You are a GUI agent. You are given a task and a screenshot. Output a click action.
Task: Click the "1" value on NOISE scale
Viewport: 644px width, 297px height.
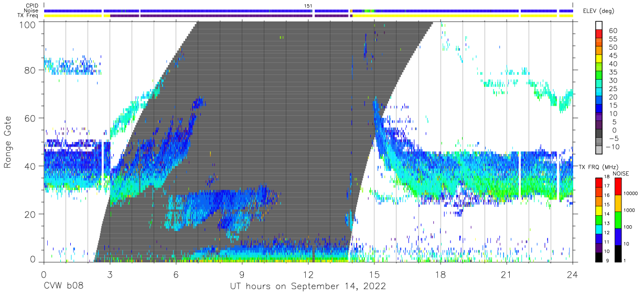(625, 261)
